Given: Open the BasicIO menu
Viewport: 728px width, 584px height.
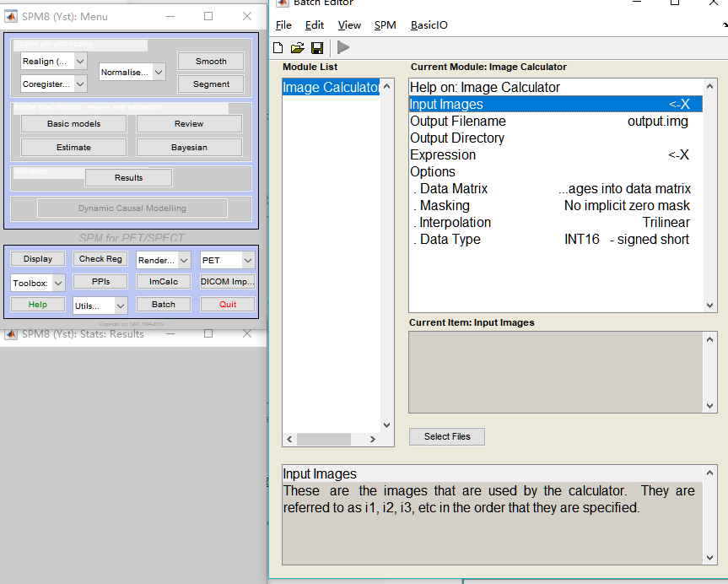Looking at the screenshot, I should tap(429, 25).
